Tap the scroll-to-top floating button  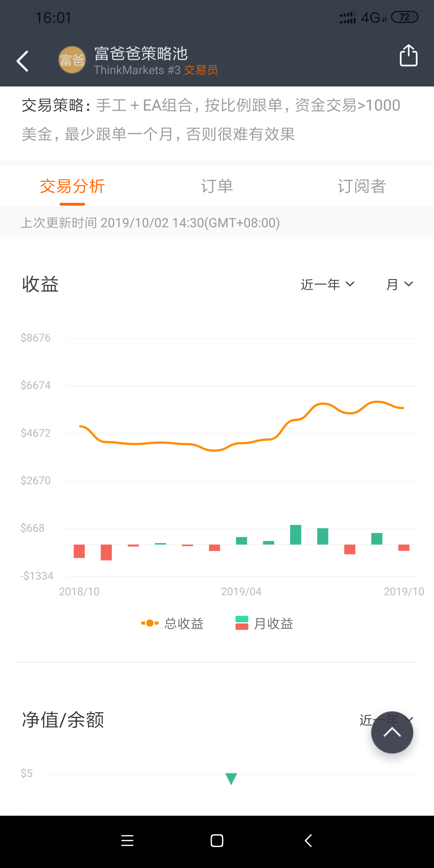point(392,732)
